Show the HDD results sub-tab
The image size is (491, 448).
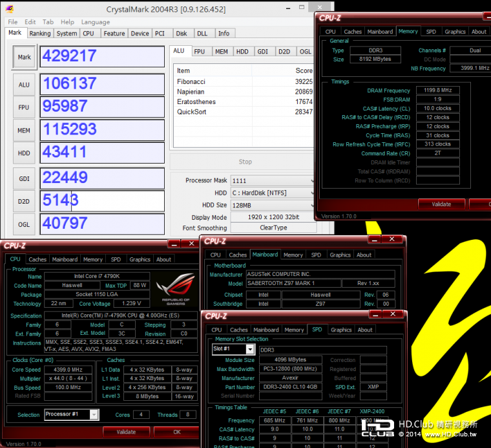242,51
